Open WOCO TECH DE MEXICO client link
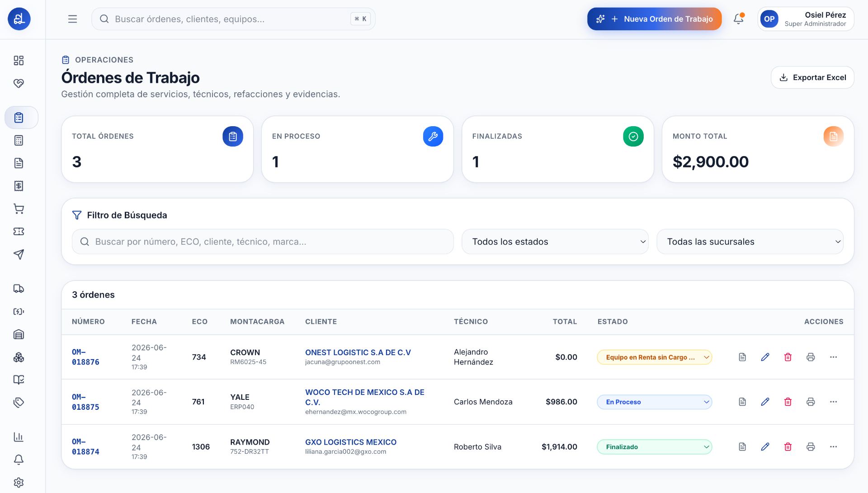The image size is (868, 493). click(364, 397)
